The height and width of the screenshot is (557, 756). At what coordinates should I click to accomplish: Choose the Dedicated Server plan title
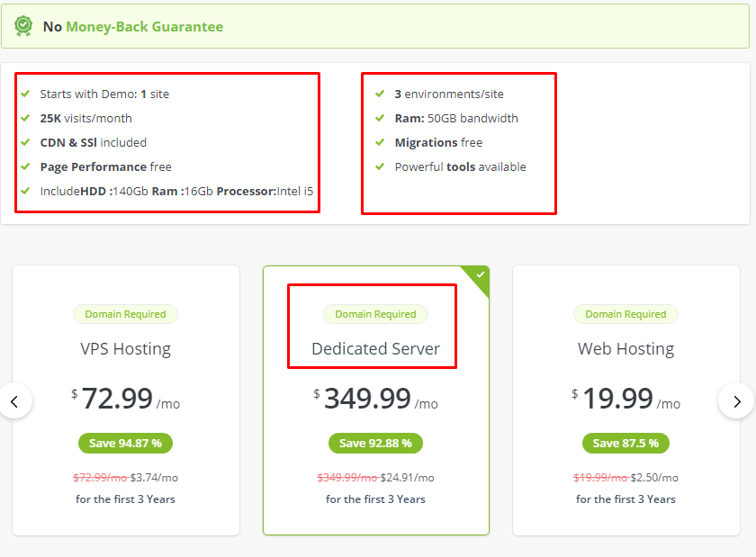[375, 348]
